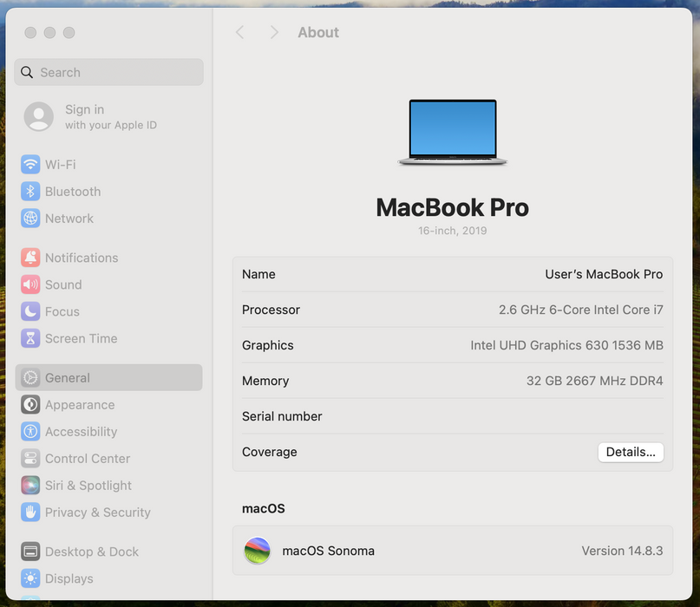Select Siri & Spotlight label

click(88, 485)
